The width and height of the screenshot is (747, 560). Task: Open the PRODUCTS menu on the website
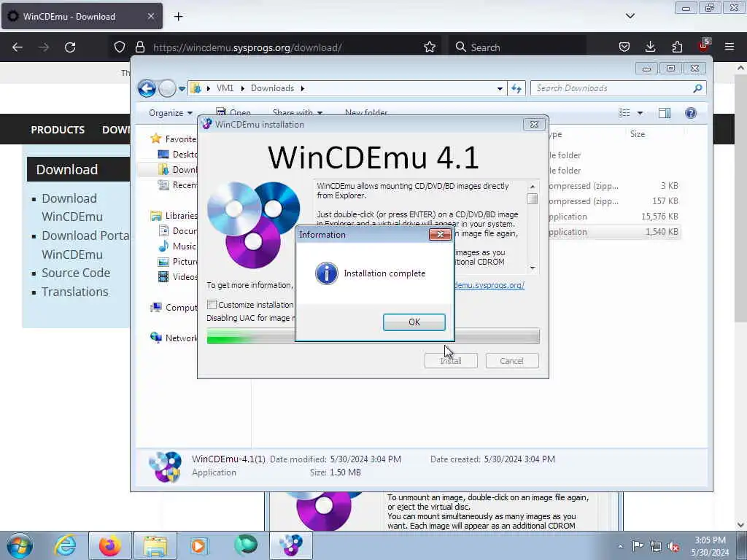[x=58, y=130]
